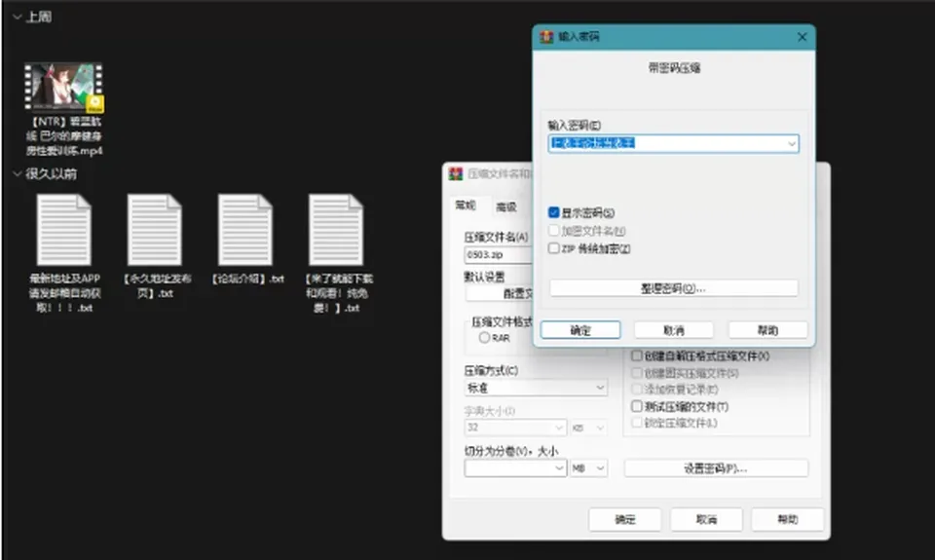The width and height of the screenshot is (935, 560).
Task: Uncheck the 显示密码 checkbox
Action: point(553,212)
